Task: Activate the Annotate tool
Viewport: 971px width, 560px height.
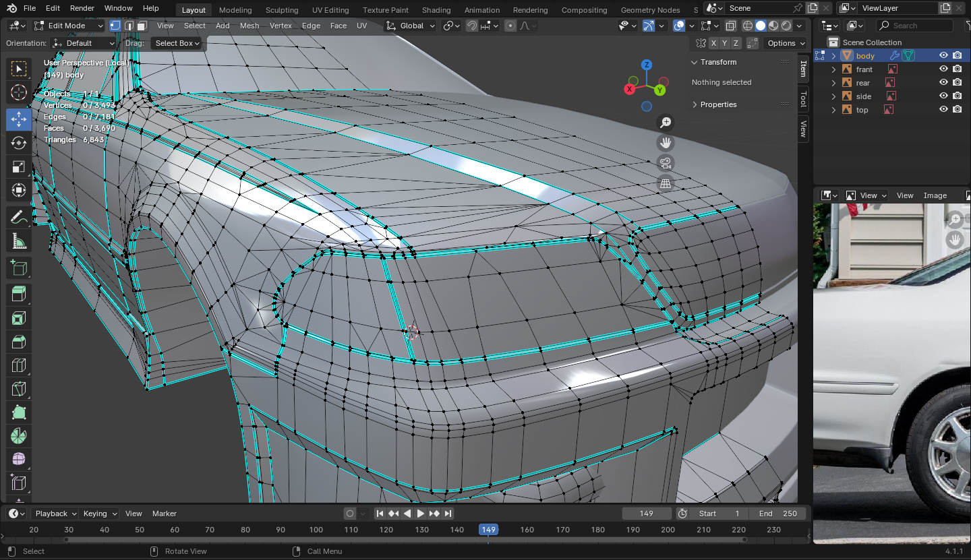Action: [19, 218]
